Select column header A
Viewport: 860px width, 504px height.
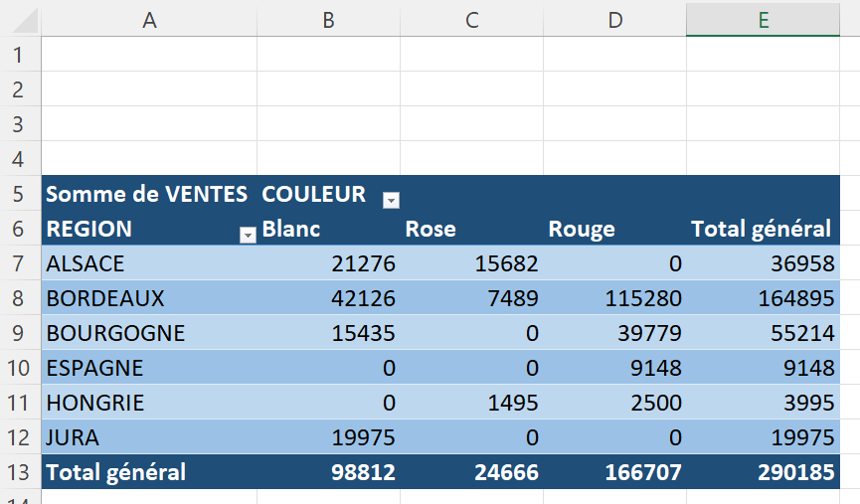[149, 19]
